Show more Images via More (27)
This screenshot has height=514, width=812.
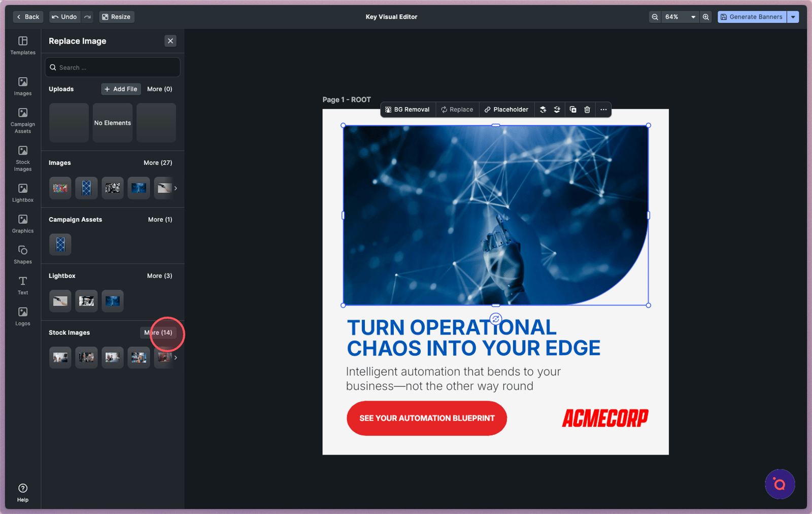tap(158, 163)
